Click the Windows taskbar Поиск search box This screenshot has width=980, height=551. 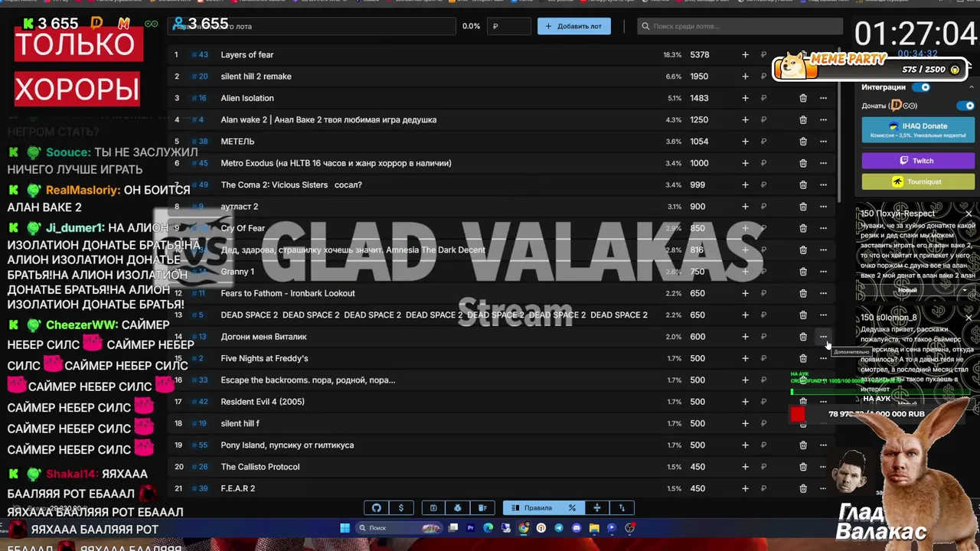pyautogui.click(x=398, y=528)
